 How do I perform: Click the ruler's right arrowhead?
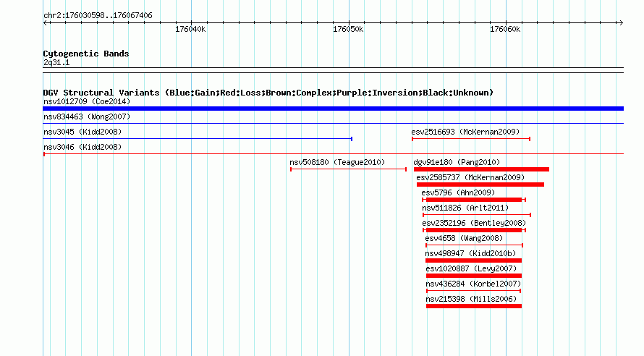621,22
